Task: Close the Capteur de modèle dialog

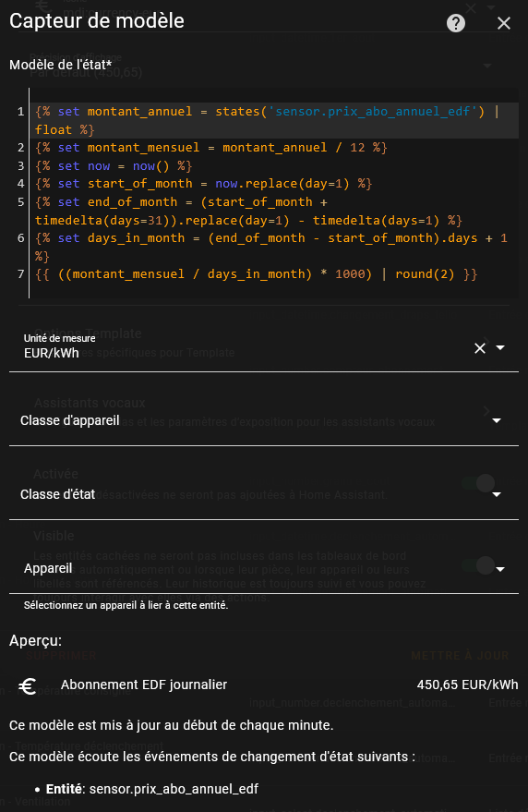Action: [x=504, y=23]
